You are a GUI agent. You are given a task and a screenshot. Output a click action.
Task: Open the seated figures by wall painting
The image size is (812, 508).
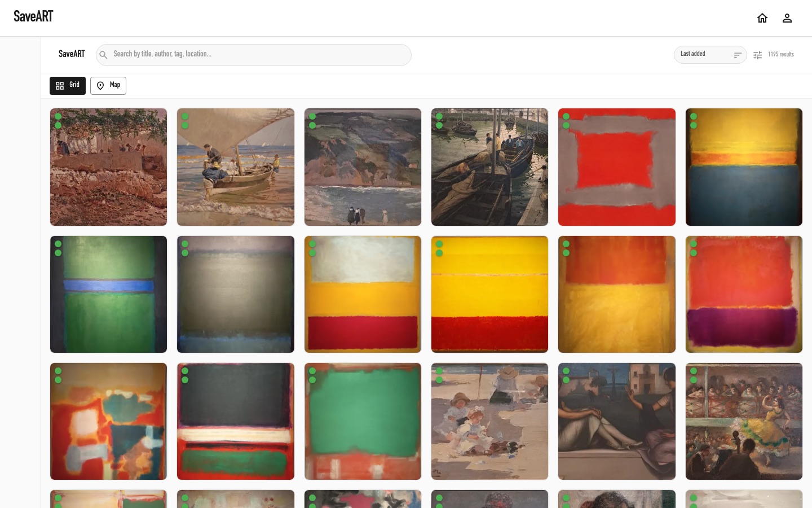click(617, 422)
